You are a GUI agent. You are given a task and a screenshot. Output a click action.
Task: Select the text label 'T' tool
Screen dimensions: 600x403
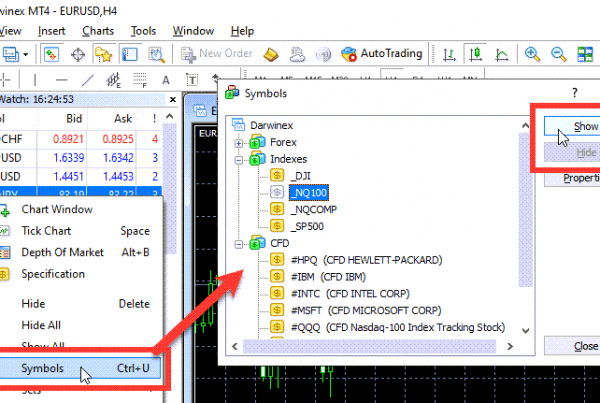pos(192,80)
